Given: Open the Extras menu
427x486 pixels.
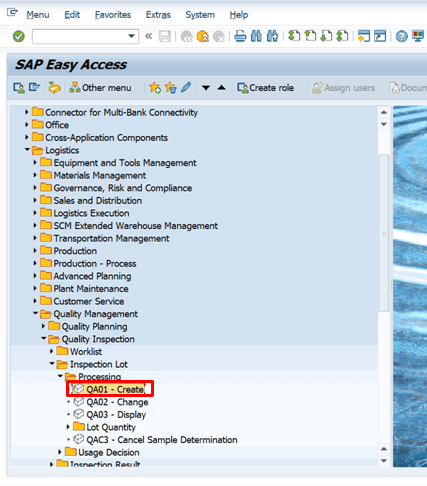Looking at the screenshot, I should point(158,15).
